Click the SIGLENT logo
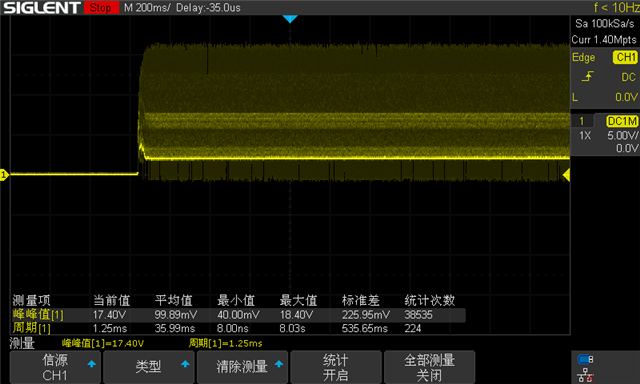Viewport: 640px width, 384px height. [x=42, y=7]
